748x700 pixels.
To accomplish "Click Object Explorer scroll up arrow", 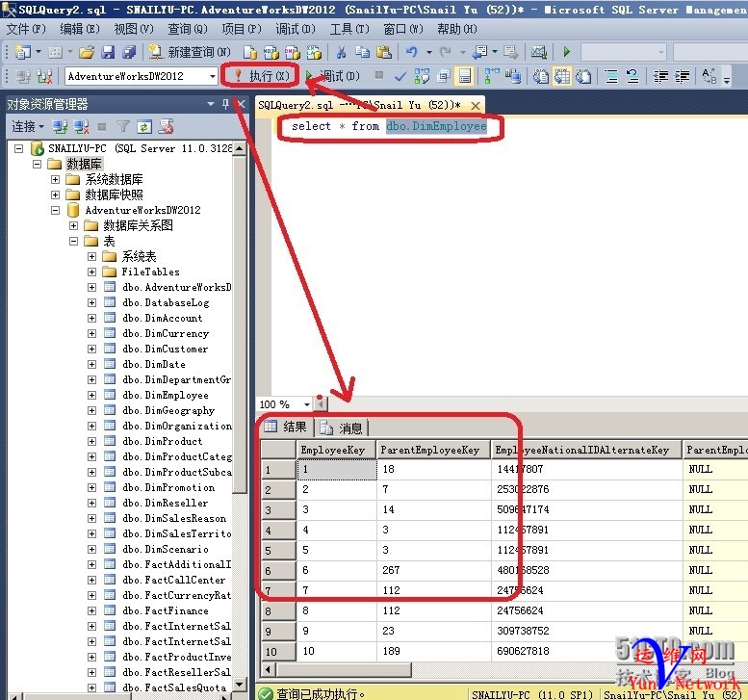I will pos(240,148).
